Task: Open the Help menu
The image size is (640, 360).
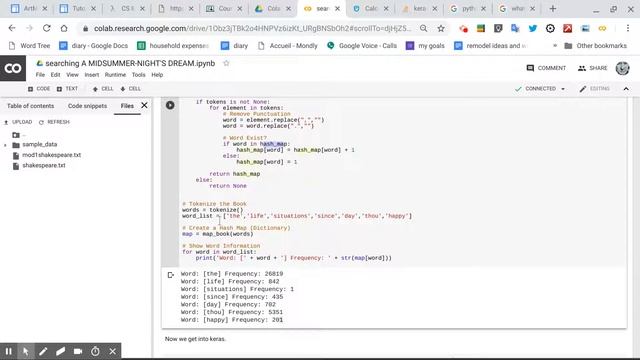Action: 157,75
